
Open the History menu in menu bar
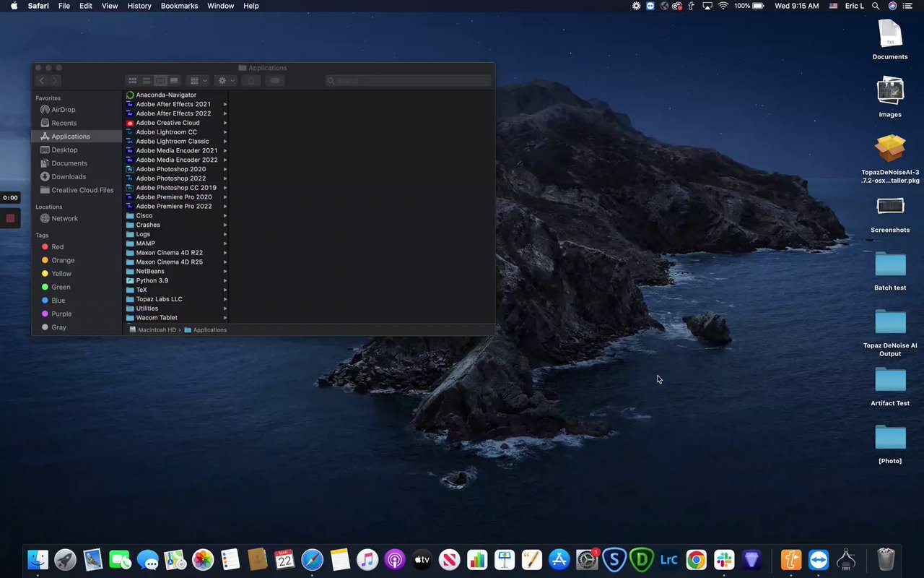139,6
